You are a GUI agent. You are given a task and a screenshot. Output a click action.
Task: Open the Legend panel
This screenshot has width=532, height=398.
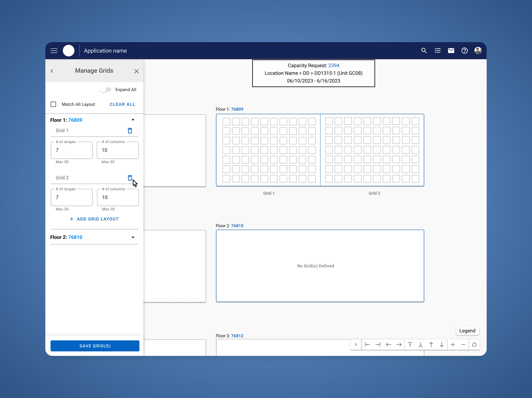(467, 331)
